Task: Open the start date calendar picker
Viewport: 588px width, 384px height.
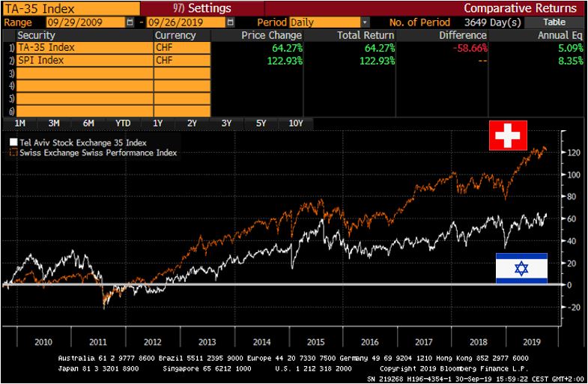Action: tap(130, 22)
